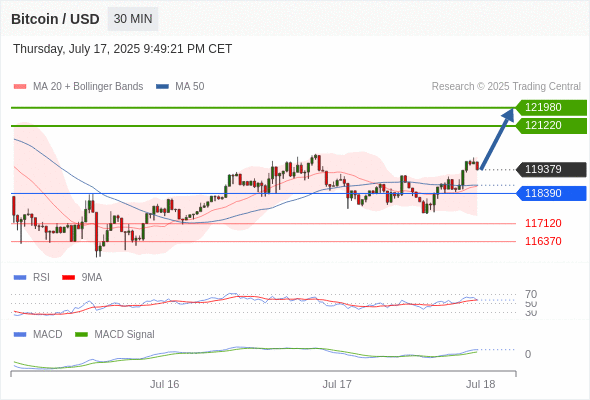Click the MACD blue legend marker
The width and height of the screenshot is (590, 400).
coord(20,334)
